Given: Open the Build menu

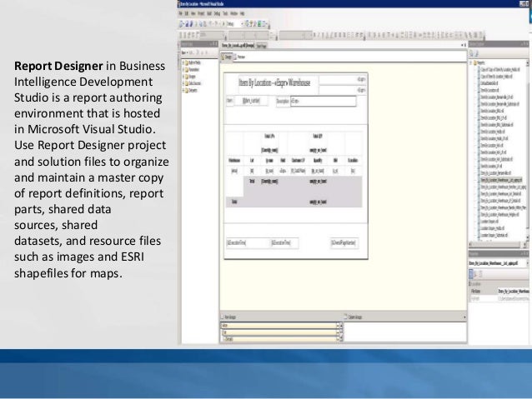Looking at the screenshot, I should click(x=209, y=13).
